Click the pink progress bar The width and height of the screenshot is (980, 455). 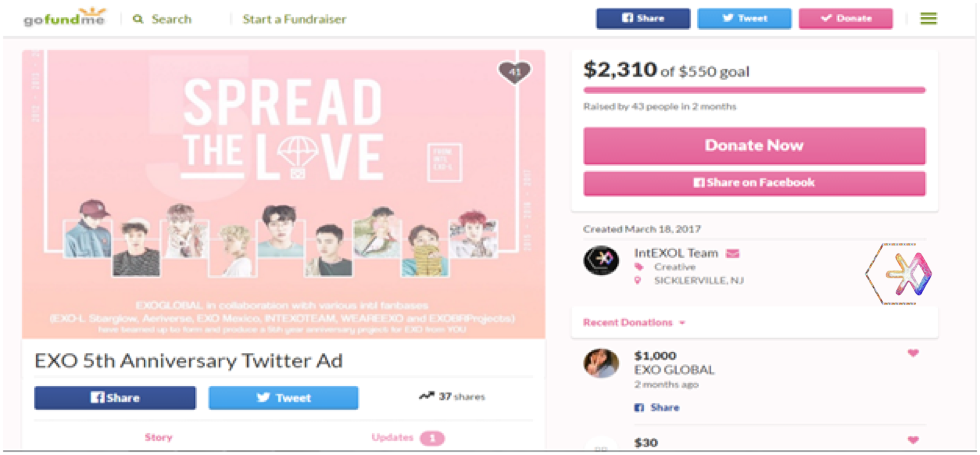754,90
